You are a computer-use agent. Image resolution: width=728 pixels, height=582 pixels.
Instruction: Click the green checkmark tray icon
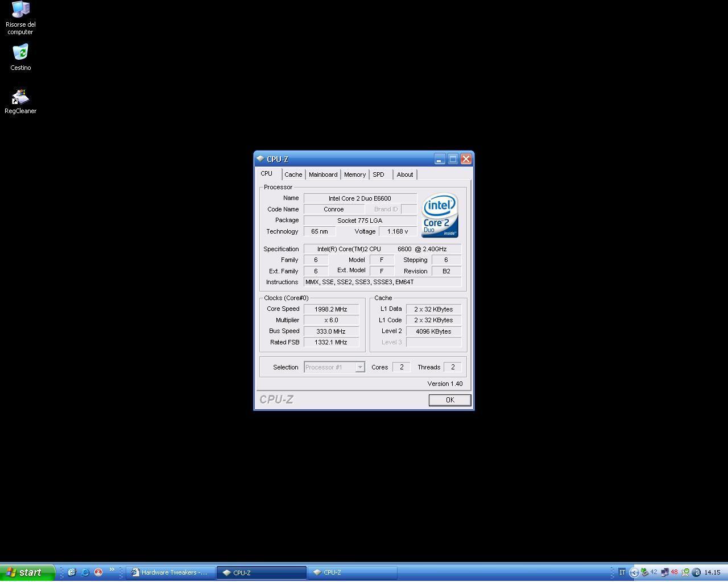[685, 572]
